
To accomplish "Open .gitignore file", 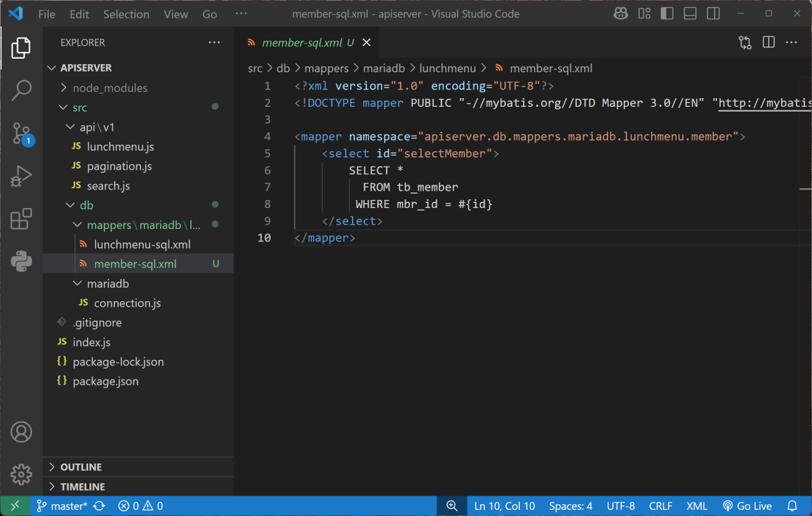I will point(138,322).
